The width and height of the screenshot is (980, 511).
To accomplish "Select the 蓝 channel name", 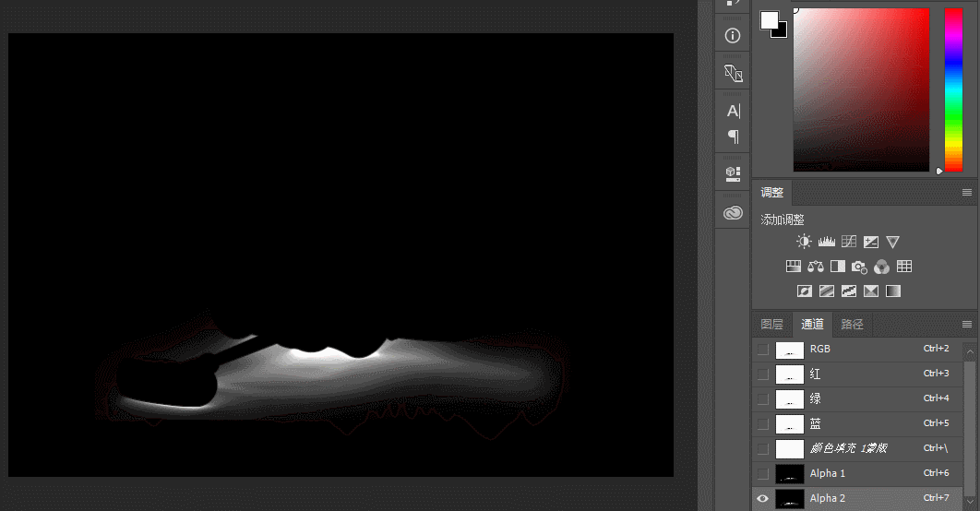I will point(815,423).
